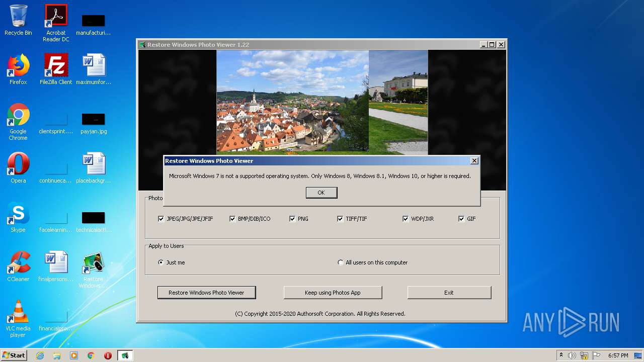The image size is (644, 362).
Task: Show hidden system tray icons
Action: click(x=561, y=355)
